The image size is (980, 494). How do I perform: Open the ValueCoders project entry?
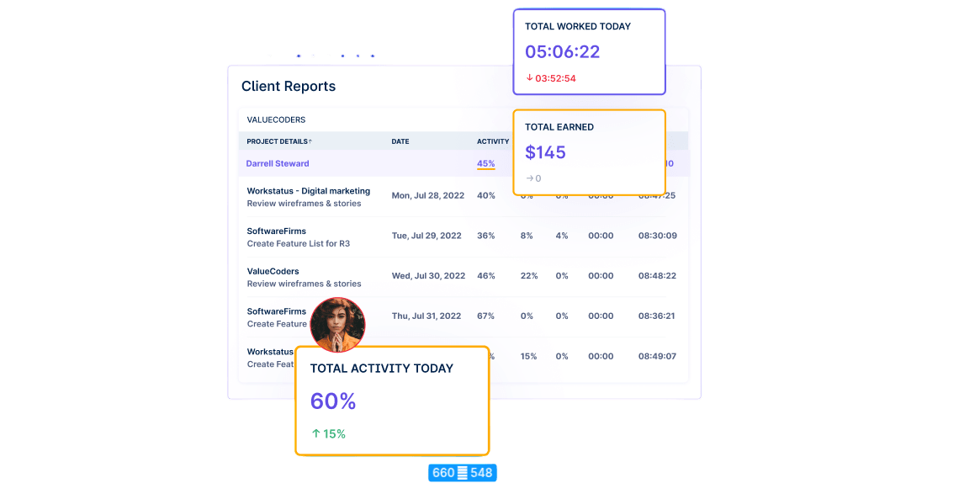point(273,271)
